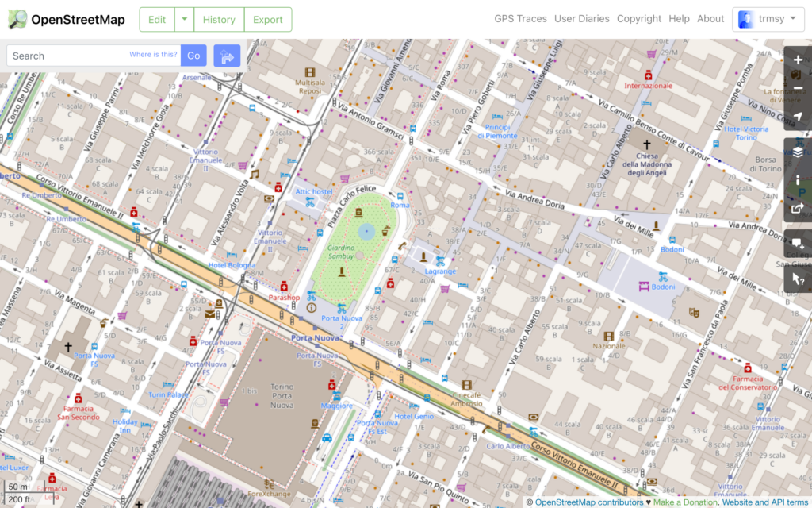This screenshot has width=812, height=508.
Task: Open the User Diaries menu item
Action: point(582,18)
